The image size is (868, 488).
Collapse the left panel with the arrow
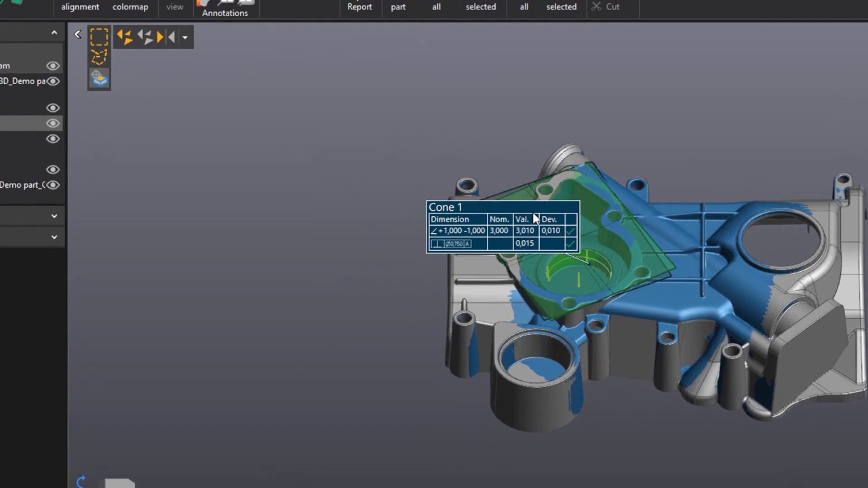(78, 34)
